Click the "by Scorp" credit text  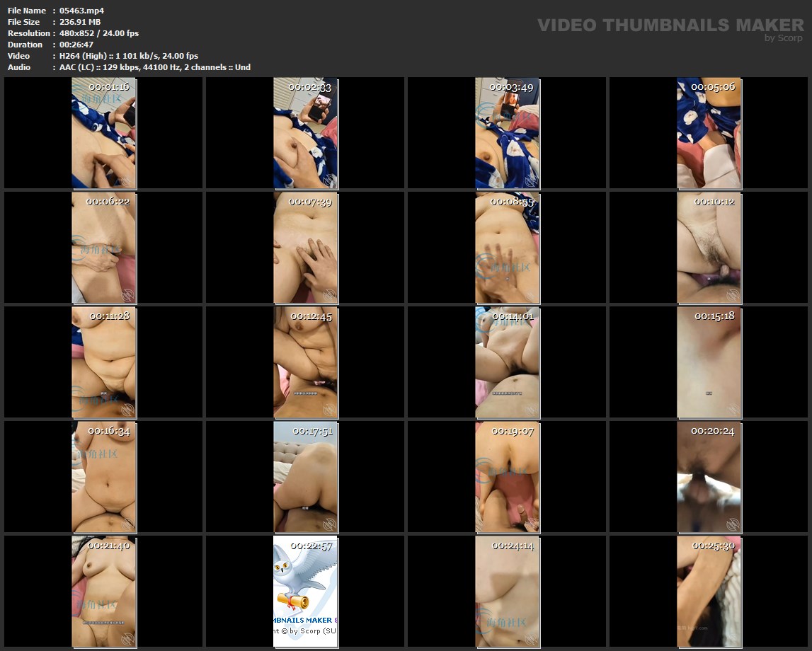pyautogui.click(x=783, y=38)
